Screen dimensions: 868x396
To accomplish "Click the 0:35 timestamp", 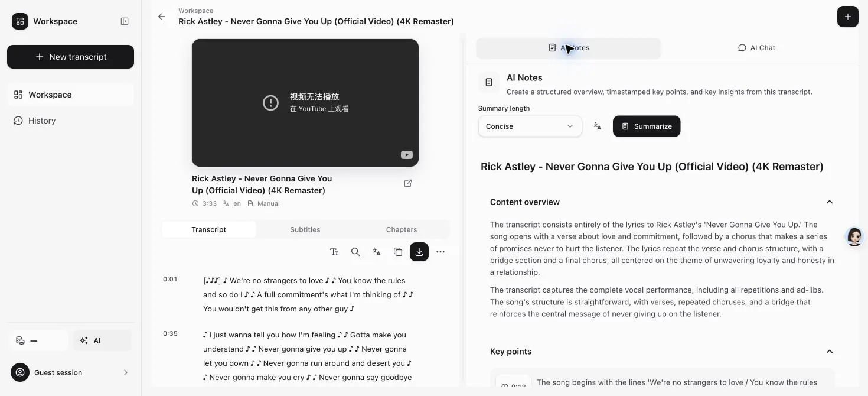I will [170, 333].
